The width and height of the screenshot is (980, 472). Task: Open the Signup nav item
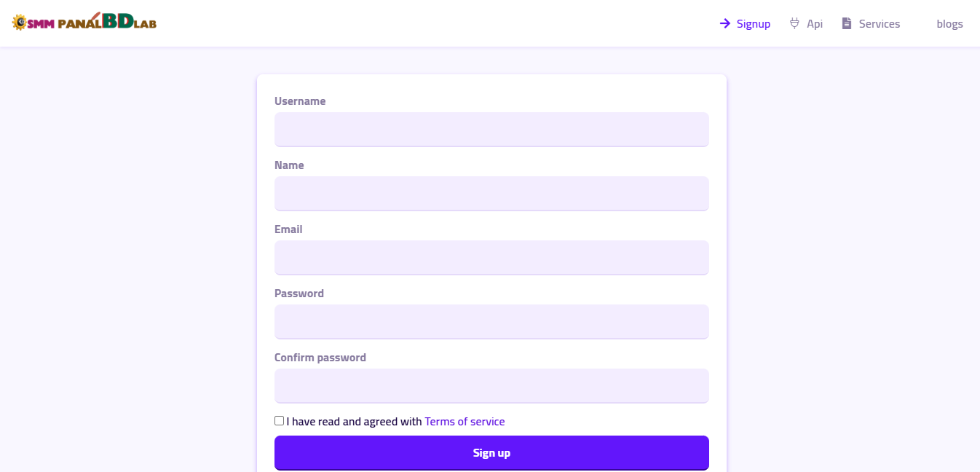click(x=753, y=24)
